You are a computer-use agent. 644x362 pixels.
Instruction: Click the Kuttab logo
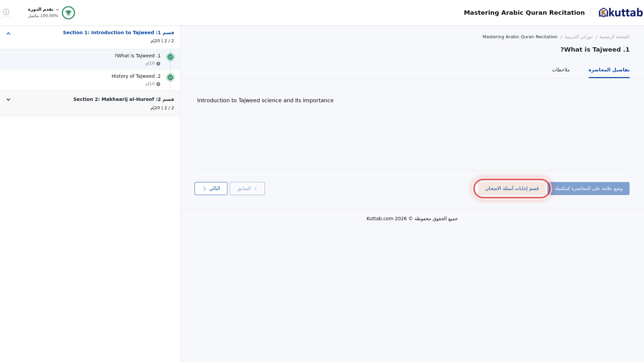pyautogui.click(x=621, y=13)
